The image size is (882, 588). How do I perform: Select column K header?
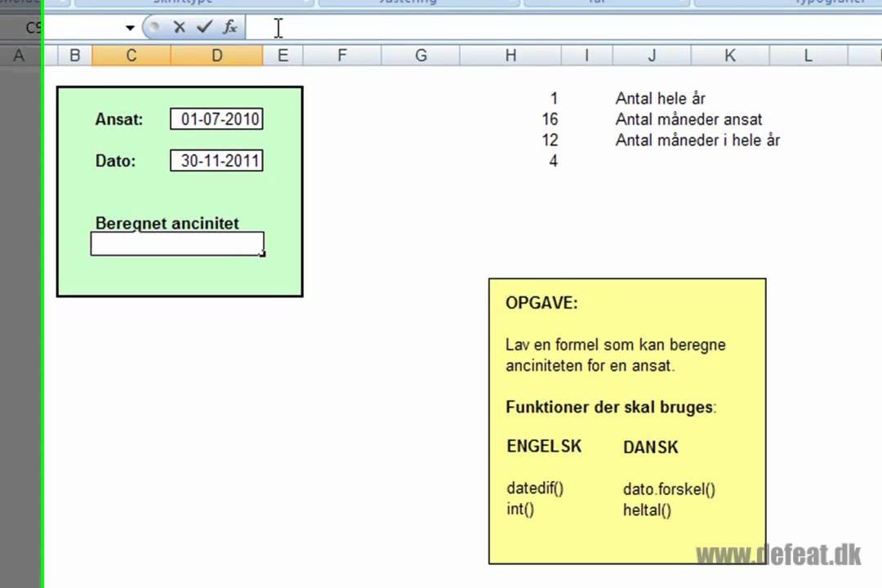pyautogui.click(x=729, y=56)
